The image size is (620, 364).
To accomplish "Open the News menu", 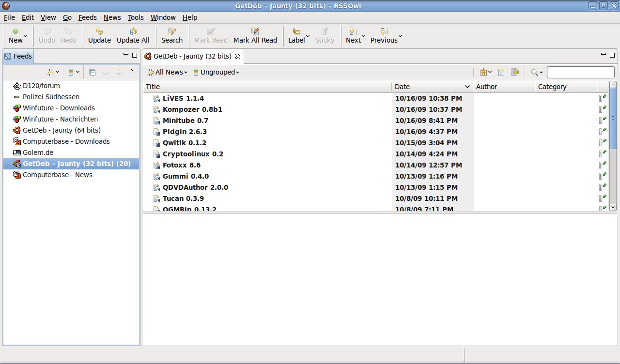I will (x=112, y=17).
